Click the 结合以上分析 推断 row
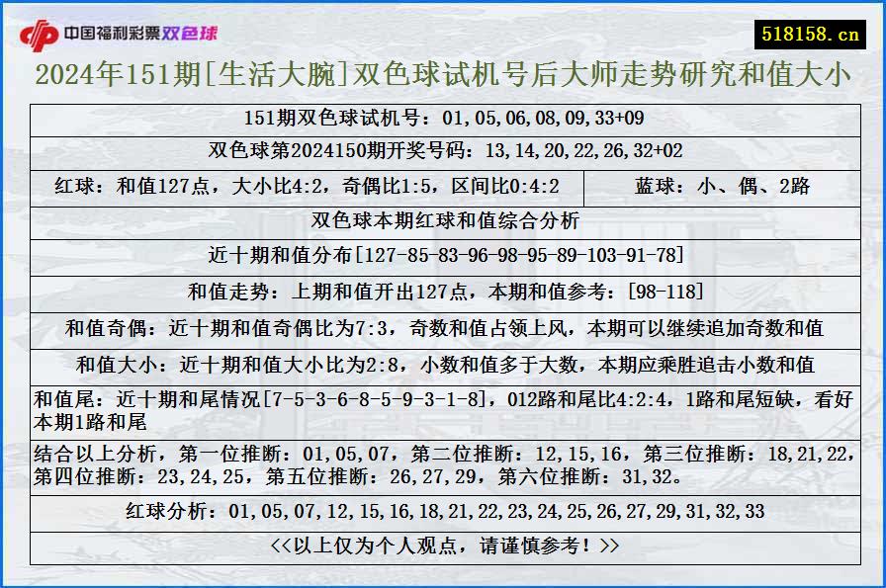The width and height of the screenshot is (886, 588). (442, 466)
